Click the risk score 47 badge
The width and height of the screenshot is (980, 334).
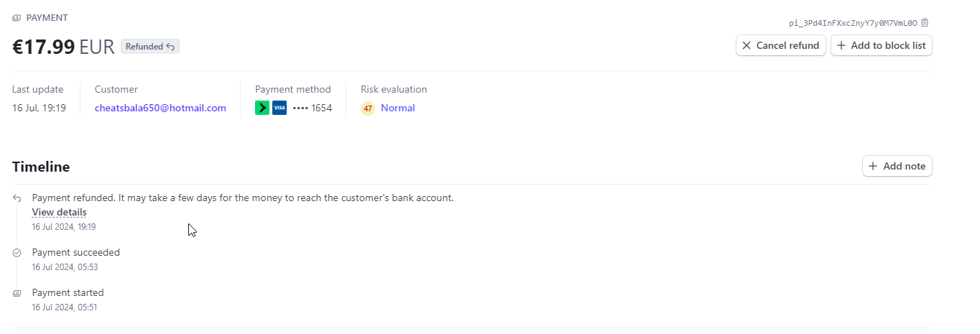click(368, 109)
